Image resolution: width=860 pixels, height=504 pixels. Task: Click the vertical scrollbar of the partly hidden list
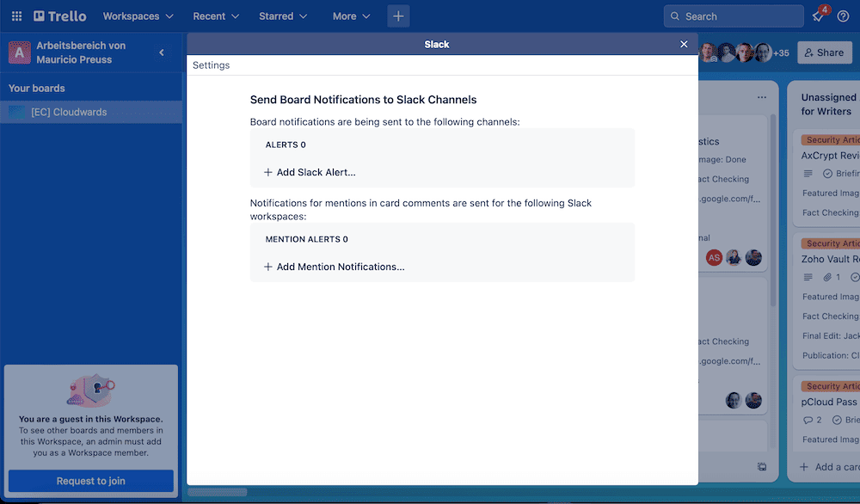[x=772, y=210]
